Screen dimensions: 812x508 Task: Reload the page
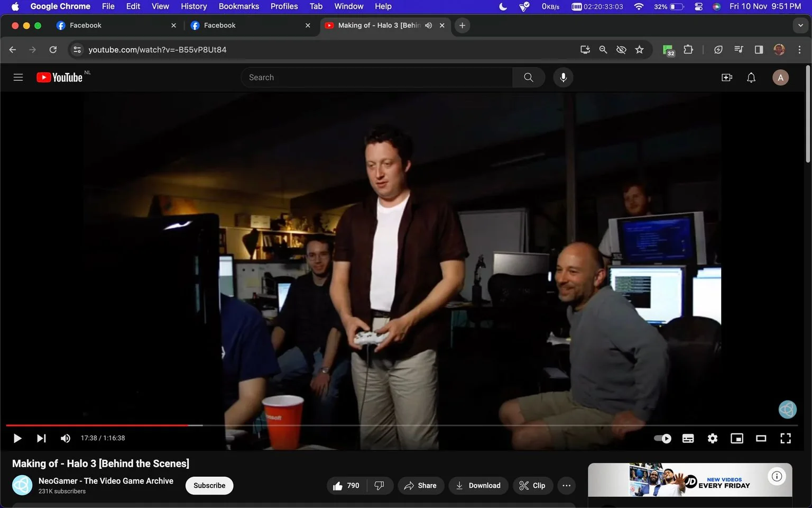pyautogui.click(x=53, y=49)
